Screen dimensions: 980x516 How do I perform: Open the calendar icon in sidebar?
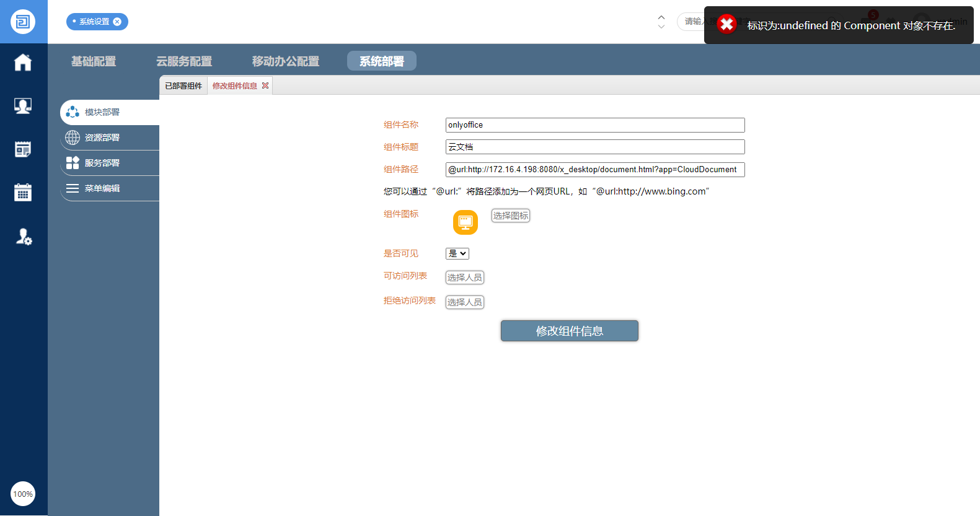click(x=23, y=193)
